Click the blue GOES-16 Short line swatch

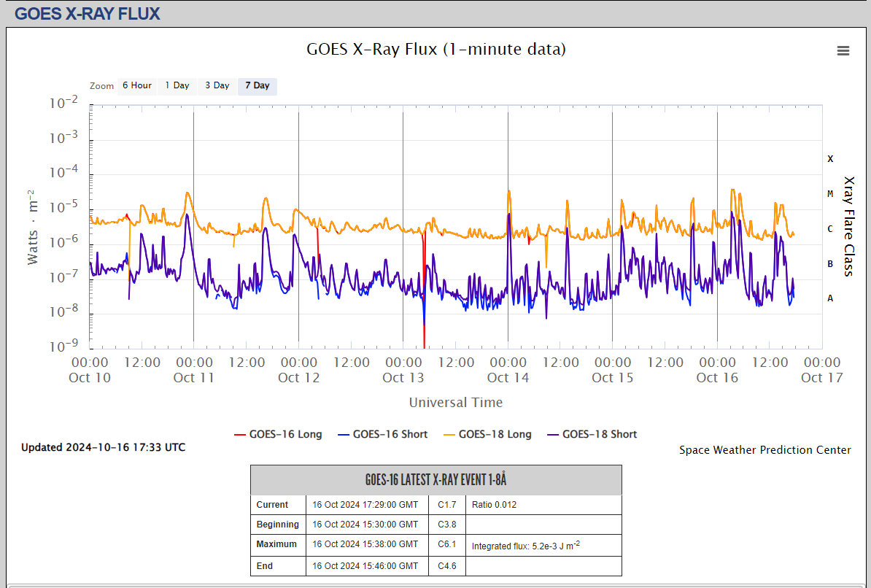coord(344,435)
